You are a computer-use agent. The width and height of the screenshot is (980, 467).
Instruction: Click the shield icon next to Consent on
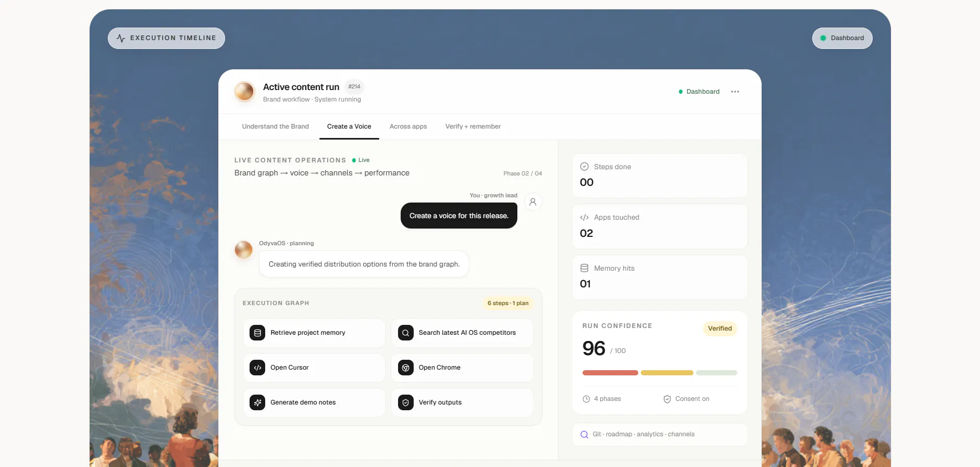pos(667,399)
